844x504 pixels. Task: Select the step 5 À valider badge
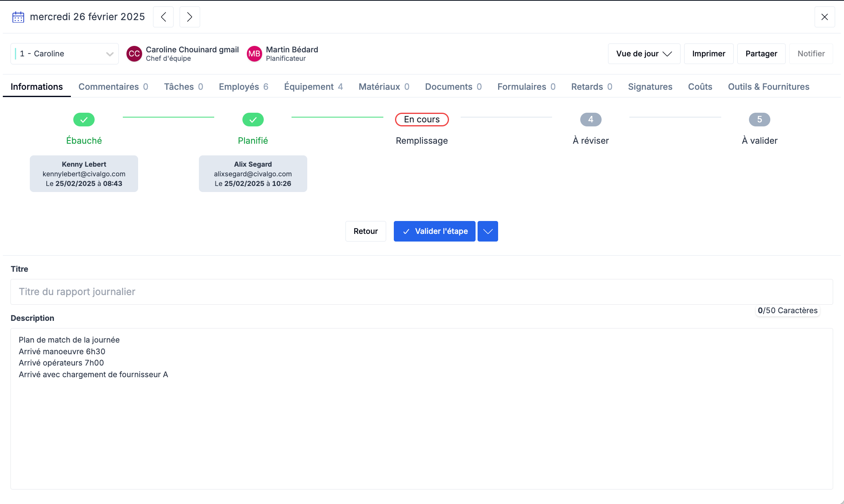coord(759,120)
